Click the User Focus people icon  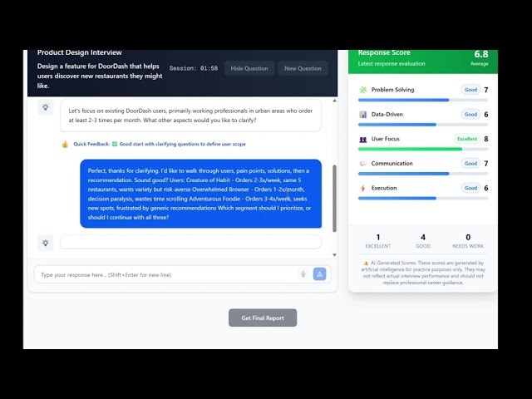tap(363, 139)
